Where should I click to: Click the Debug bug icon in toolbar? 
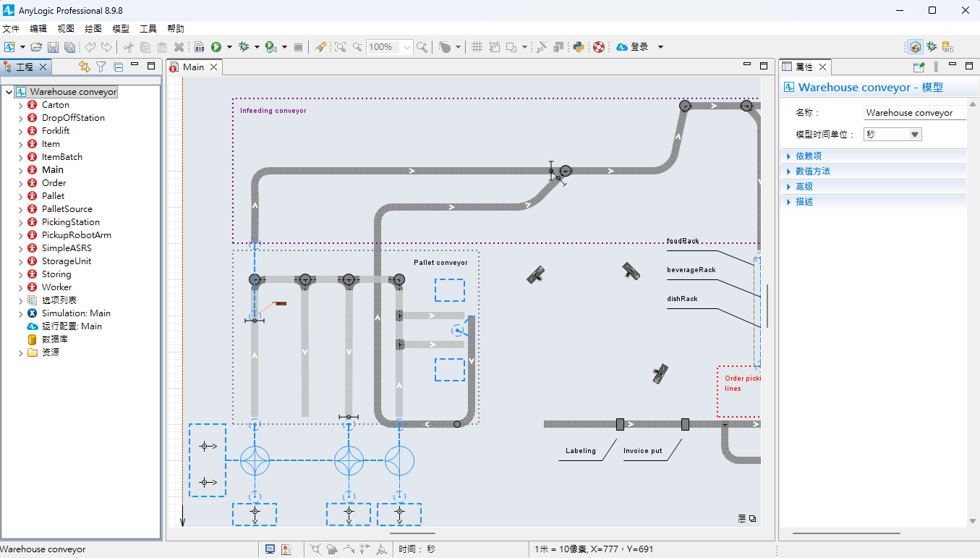(x=244, y=47)
